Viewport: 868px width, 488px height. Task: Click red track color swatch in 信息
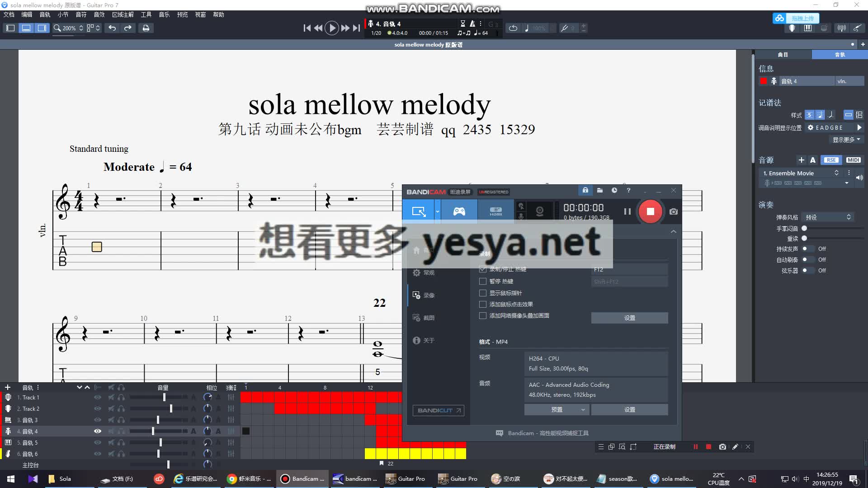tap(764, 81)
